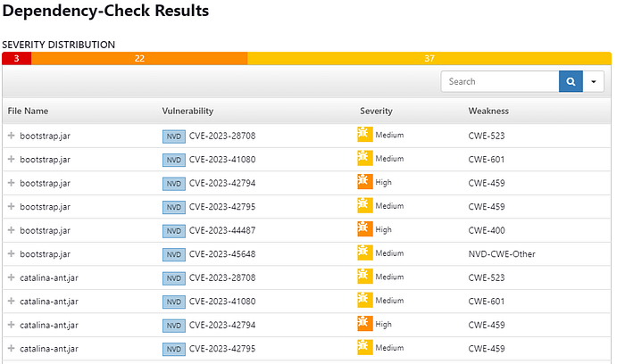Screen dimensions: 625x364
Task: Select CWE-601 weakness in catalina-ant.jar row
Action: pos(487,301)
